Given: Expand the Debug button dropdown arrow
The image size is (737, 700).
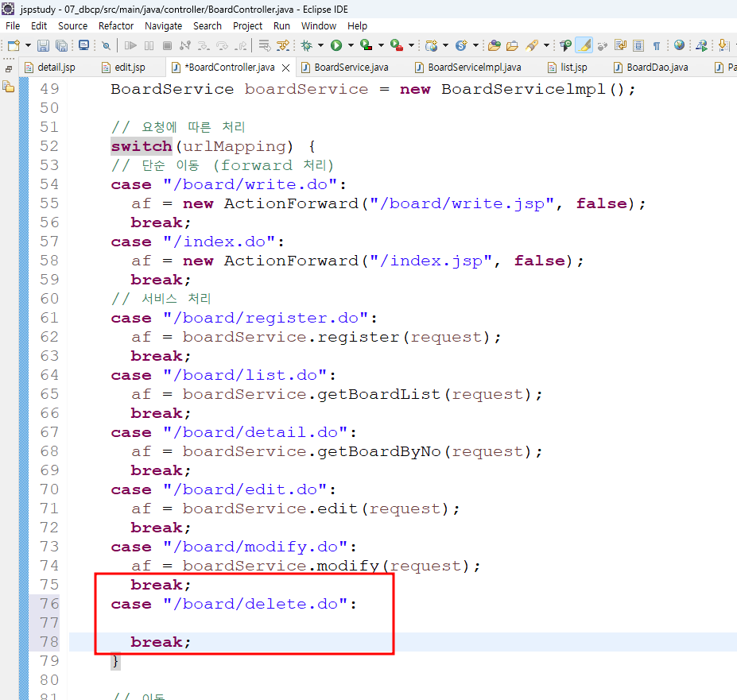Looking at the screenshot, I should click(320, 45).
